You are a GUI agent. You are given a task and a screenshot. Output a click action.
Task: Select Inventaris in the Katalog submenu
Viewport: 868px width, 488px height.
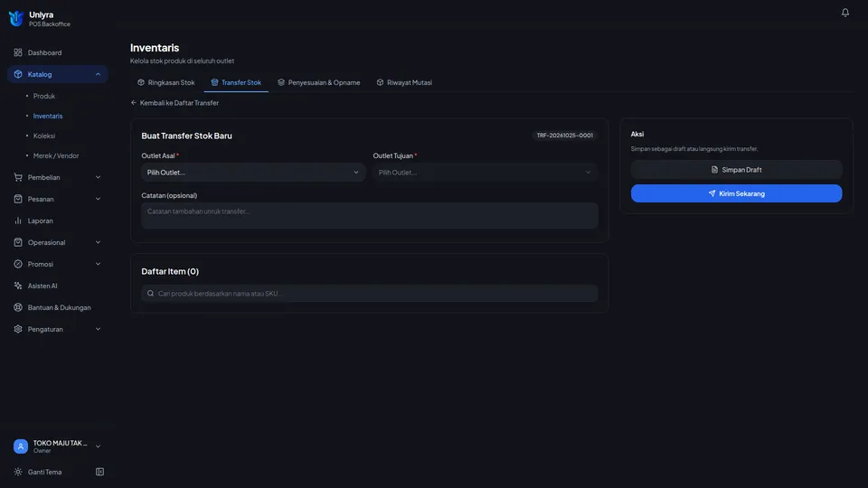click(48, 116)
